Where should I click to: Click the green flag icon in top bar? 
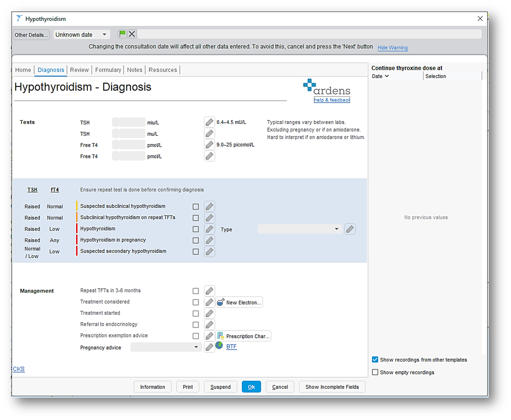coord(122,34)
